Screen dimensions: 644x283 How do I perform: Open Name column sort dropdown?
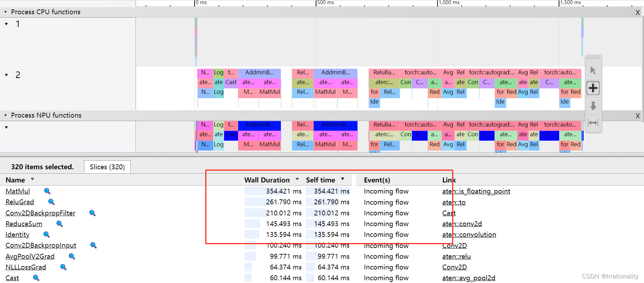coord(33,179)
